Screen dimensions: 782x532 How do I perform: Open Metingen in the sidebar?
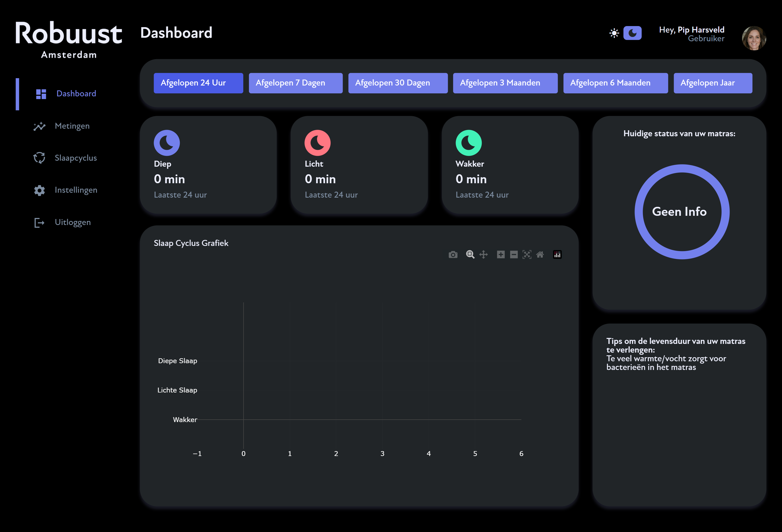click(x=72, y=126)
